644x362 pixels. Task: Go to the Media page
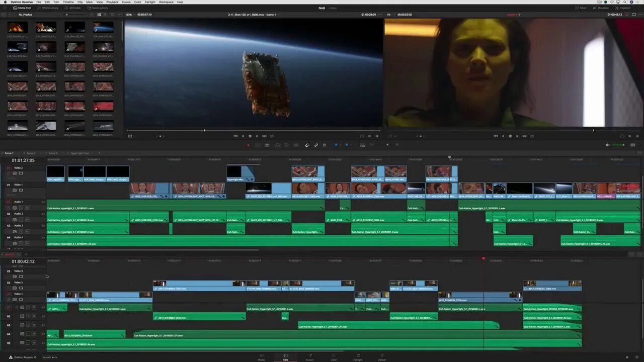[x=262, y=356]
